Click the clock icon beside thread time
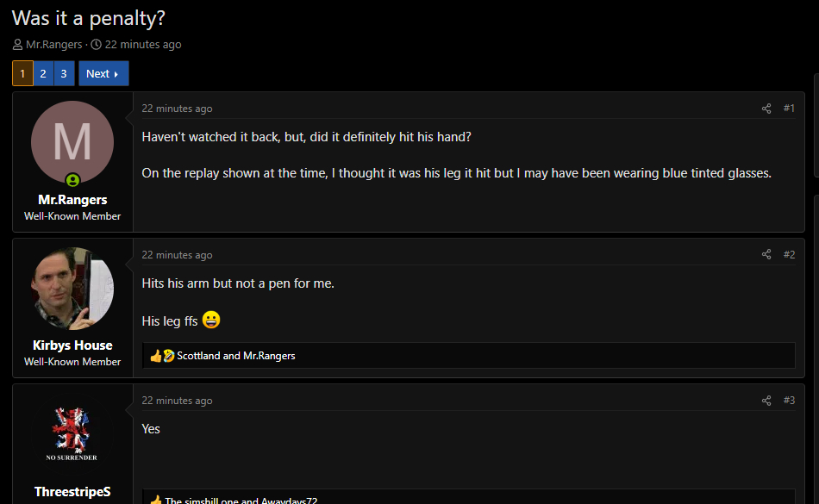Viewport: 819px width, 504px height. 96,45
